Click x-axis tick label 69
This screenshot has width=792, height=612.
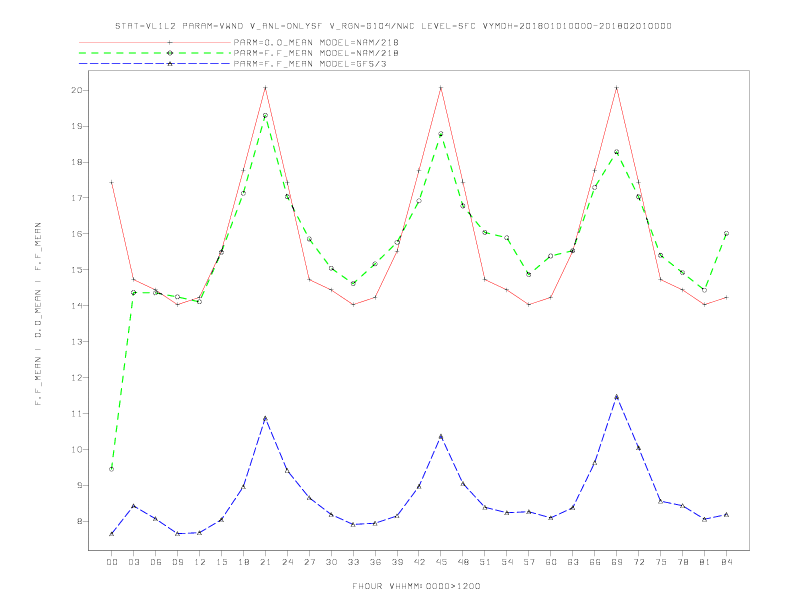pyautogui.click(x=617, y=562)
